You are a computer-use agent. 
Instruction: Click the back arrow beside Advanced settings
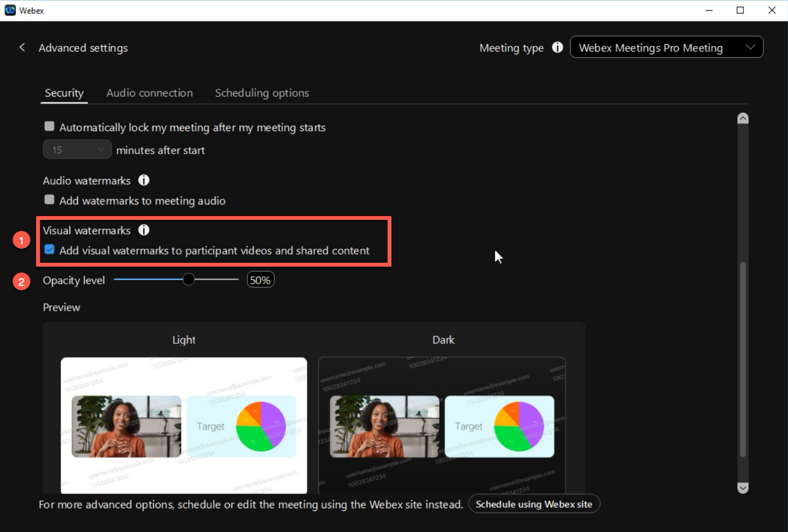click(x=22, y=48)
